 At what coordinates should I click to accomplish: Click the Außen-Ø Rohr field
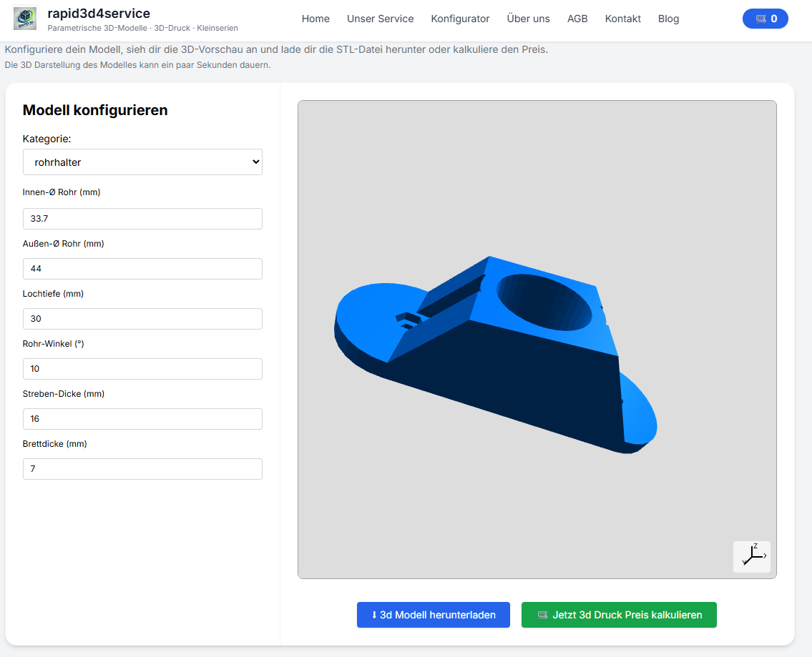click(x=142, y=269)
